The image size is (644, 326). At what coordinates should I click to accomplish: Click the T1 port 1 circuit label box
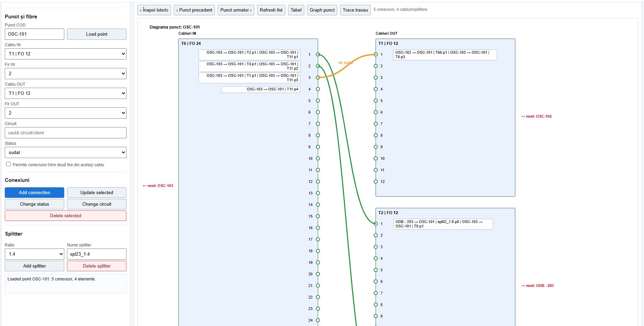pyautogui.click(x=445, y=55)
